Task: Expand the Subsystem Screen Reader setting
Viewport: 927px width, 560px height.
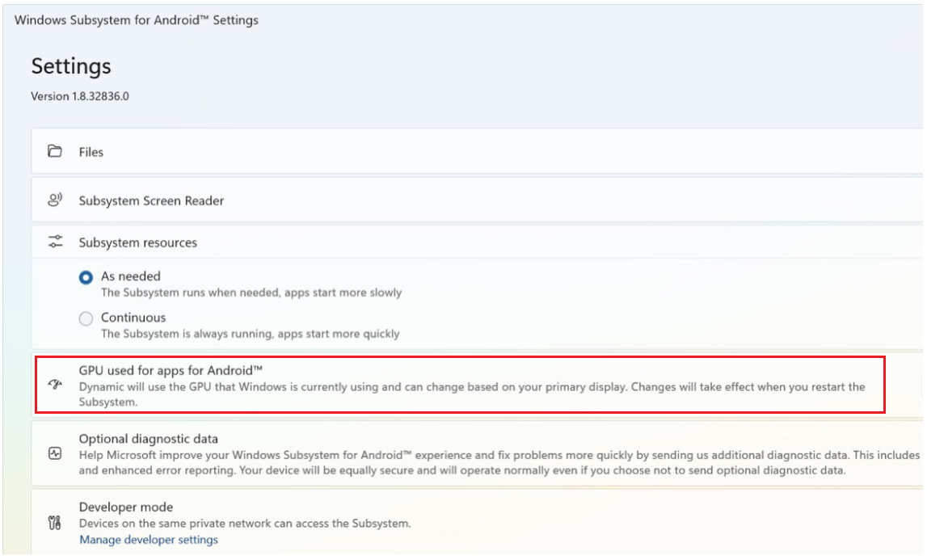Action: (x=151, y=200)
